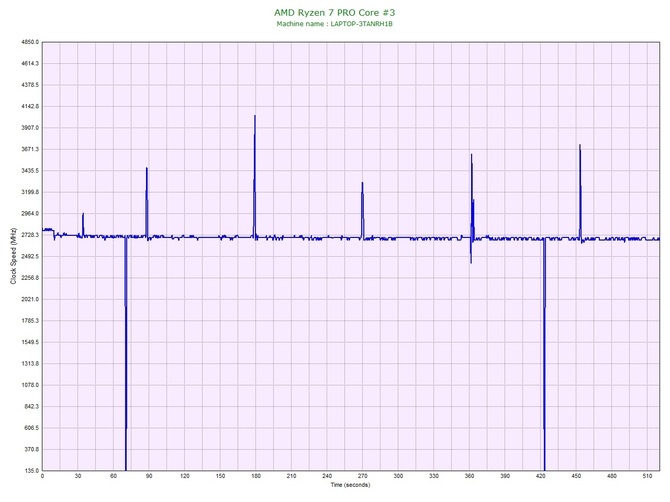Click the 420 tick on time axis
Image resolution: width=670 pixels, height=502 pixels.
click(x=541, y=476)
